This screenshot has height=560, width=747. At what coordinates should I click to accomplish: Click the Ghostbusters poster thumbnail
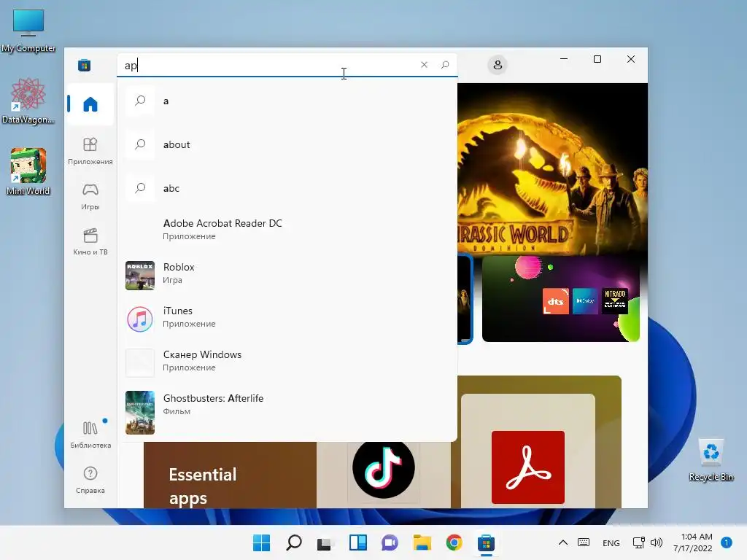point(140,413)
